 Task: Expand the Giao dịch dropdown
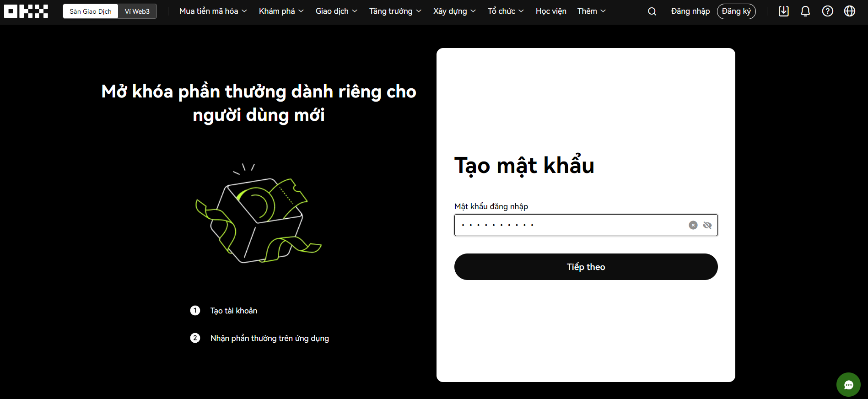pos(336,11)
